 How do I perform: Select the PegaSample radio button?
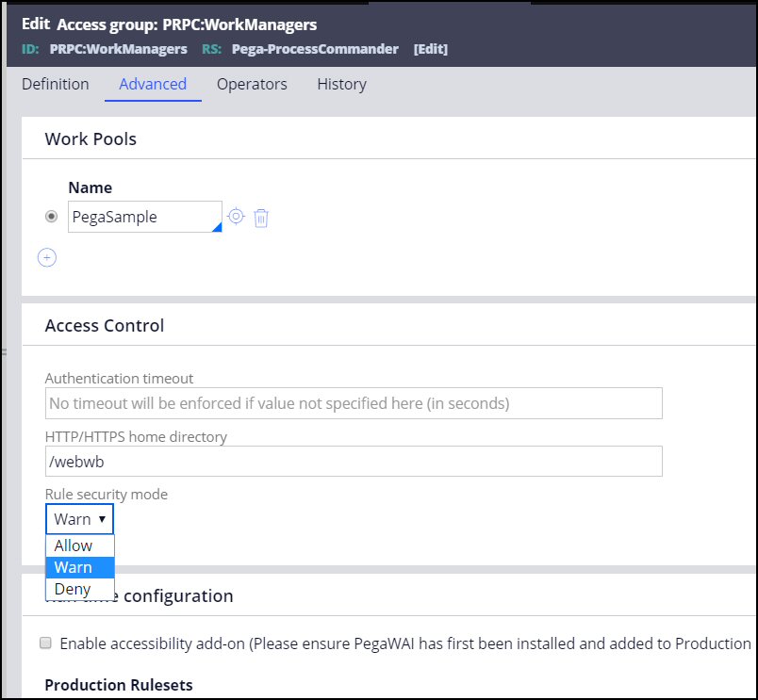tap(52, 217)
